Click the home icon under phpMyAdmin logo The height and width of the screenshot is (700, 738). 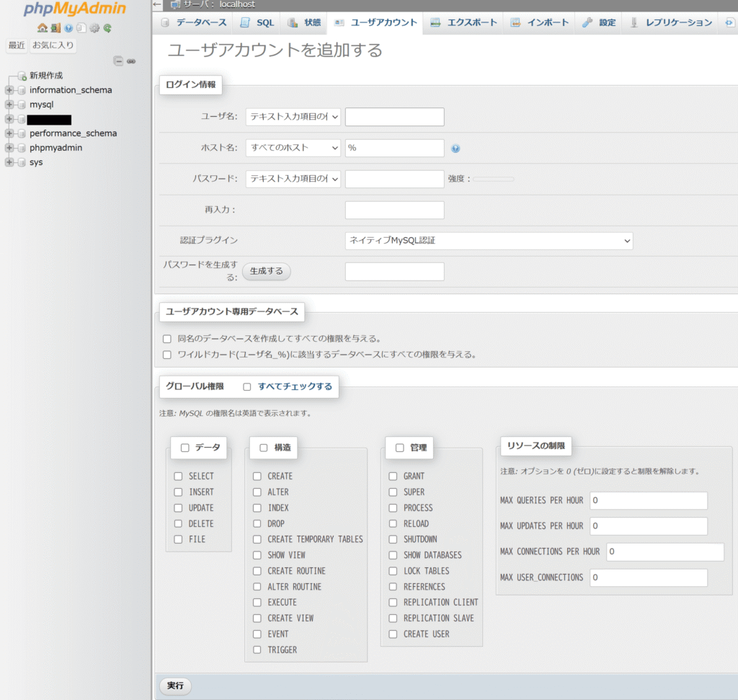coord(42,28)
